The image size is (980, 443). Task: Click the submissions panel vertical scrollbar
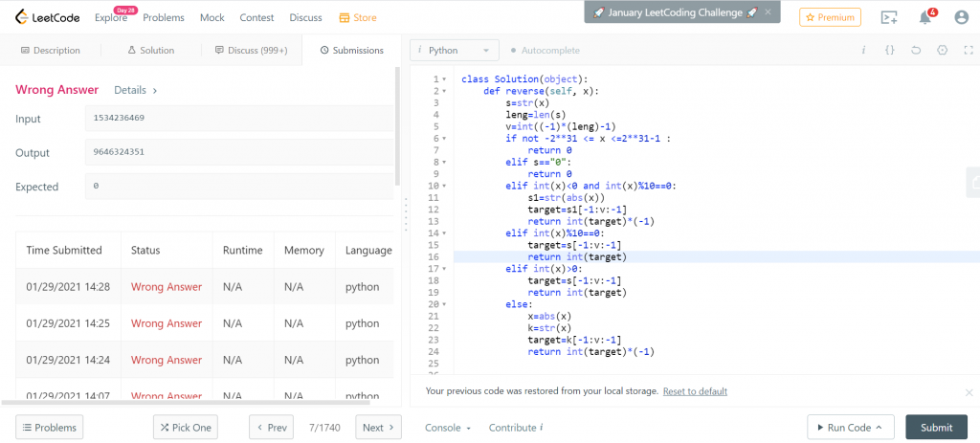coord(397,127)
